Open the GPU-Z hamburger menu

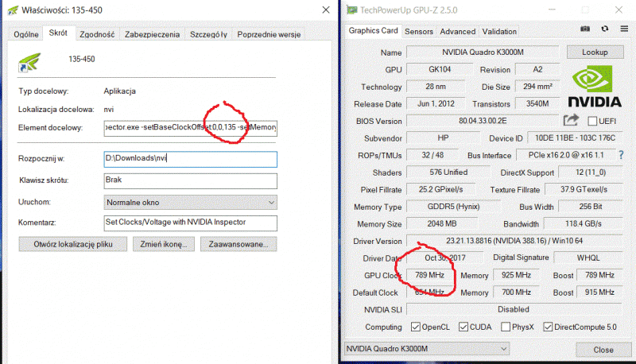click(x=624, y=29)
